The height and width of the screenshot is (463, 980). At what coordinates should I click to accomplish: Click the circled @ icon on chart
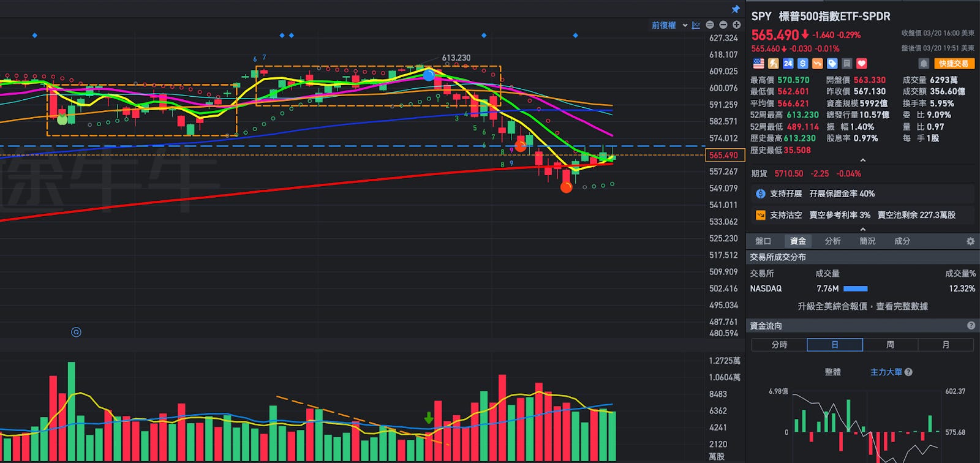tap(76, 332)
